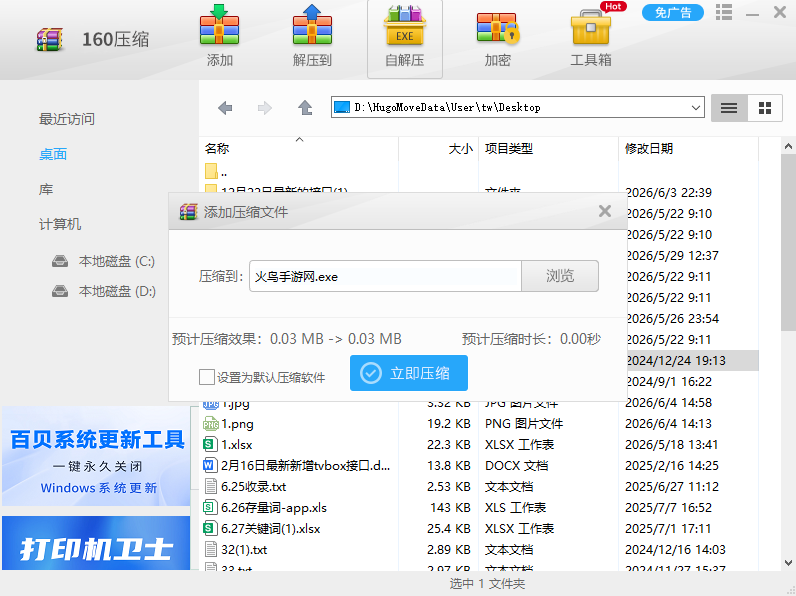Select 计算机 in the sidebar
Image resolution: width=796 pixels, height=596 pixels.
pyautogui.click(x=60, y=224)
